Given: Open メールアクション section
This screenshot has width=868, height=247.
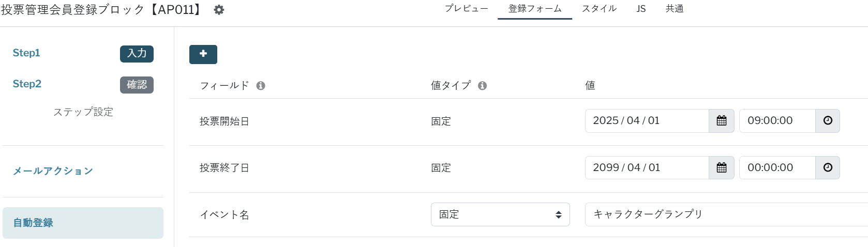Looking at the screenshot, I should coord(53,171).
